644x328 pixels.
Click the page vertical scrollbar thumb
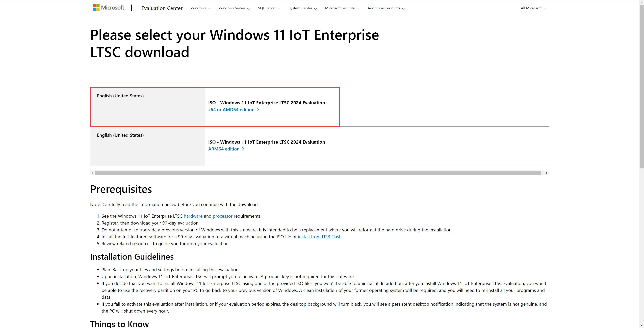(641, 87)
